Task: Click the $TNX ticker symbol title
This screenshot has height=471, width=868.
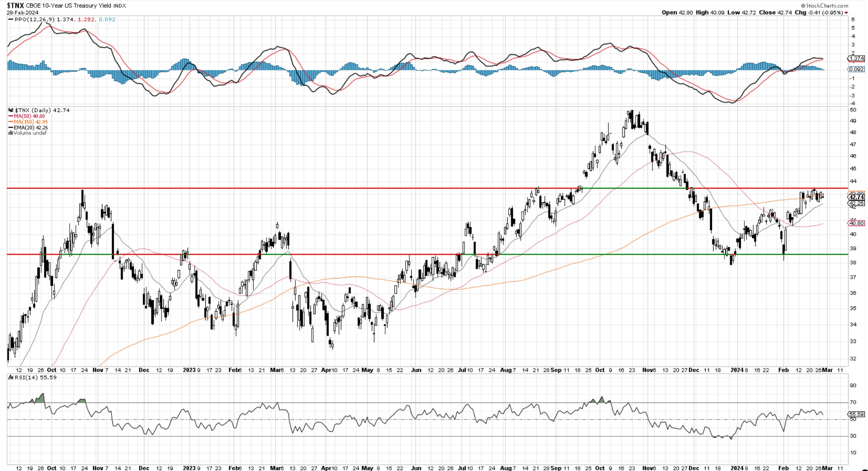Action: pos(16,5)
